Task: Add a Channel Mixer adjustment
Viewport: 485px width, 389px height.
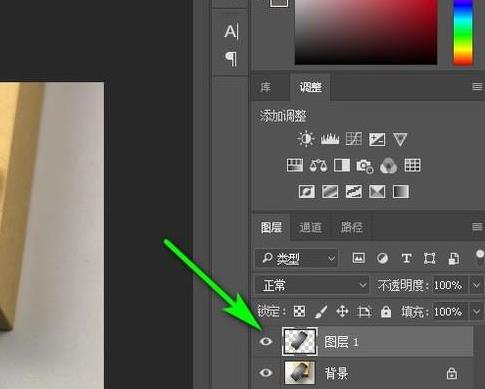Action: (x=388, y=166)
